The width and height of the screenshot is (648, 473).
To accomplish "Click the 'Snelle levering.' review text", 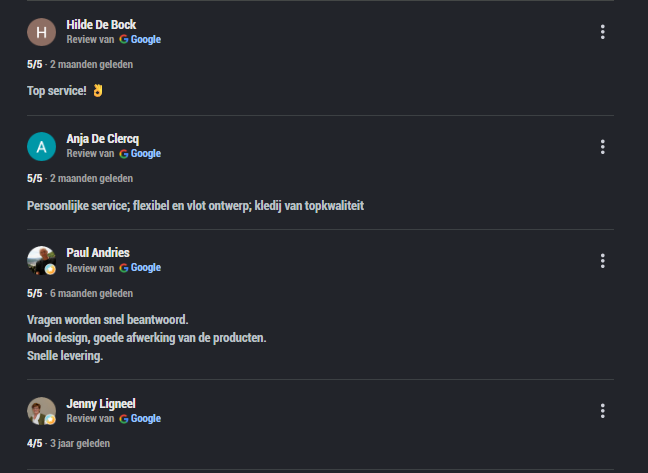I will [x=65, y=356].
